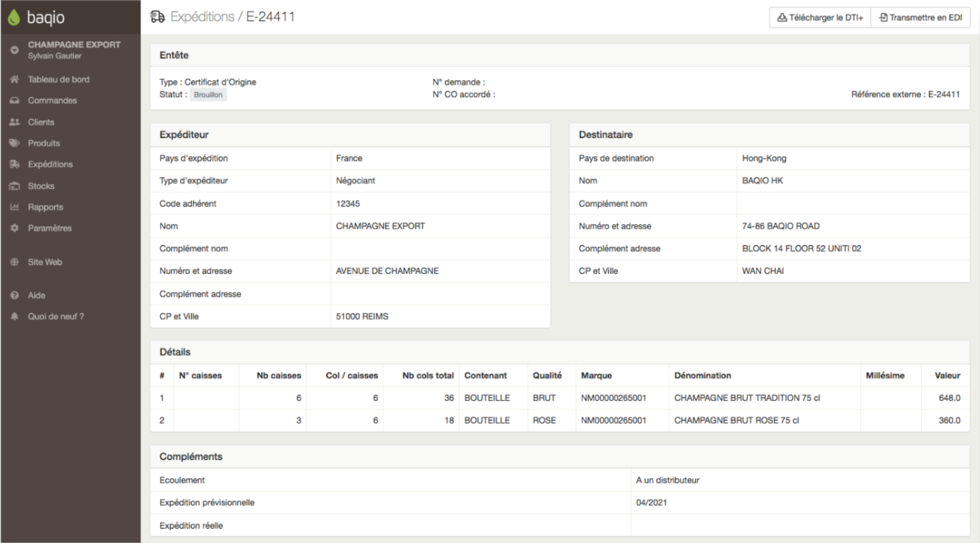Open the account chevron beside CHAMPAGNE EXPORT

click(x=14, y=50)
